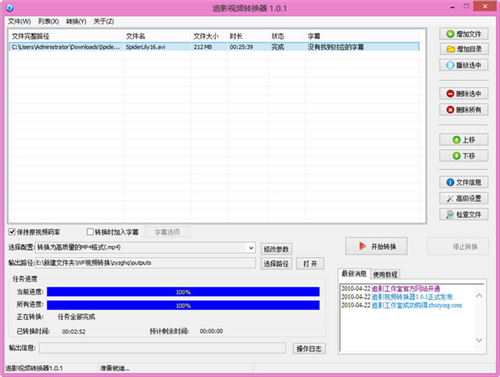Click the 没有找到对应的字幕 subtitle cell
The image size is (500, 377).
[335, 47]
